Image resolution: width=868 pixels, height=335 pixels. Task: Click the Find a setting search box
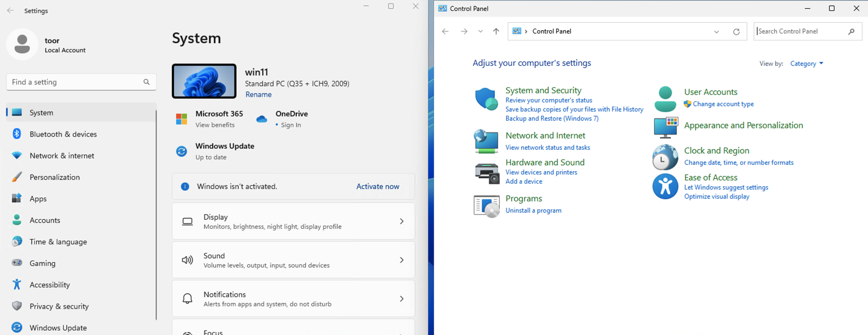[76, 82]
